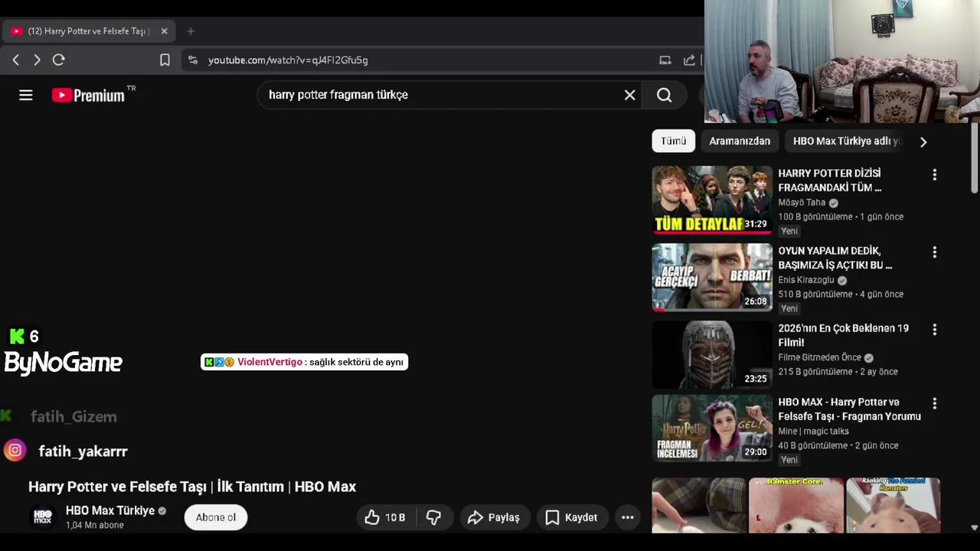Viewport: 980px width, 551px height.
Task: Open the 23:25 knight helmet thumbnail
Action: click(712, 354)
